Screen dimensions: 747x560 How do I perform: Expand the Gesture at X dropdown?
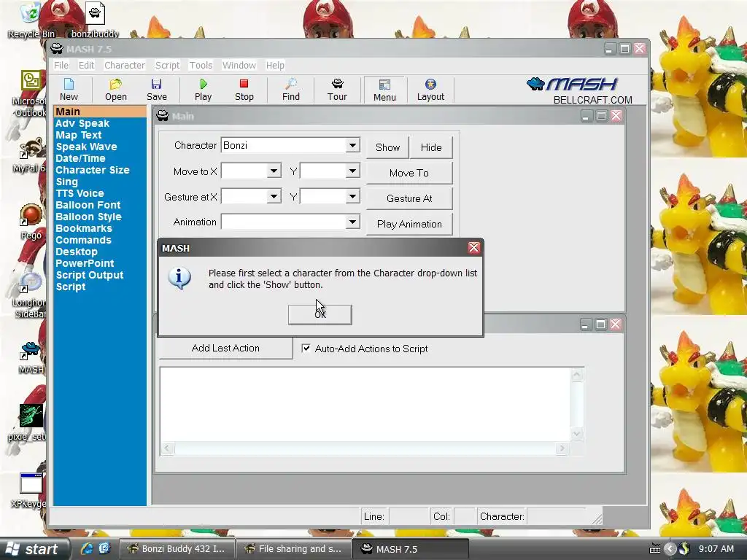[274, 195]
